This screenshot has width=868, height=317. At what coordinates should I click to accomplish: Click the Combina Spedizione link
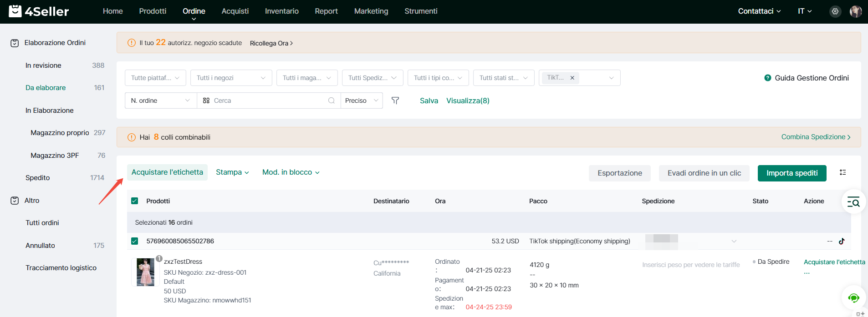coord(815,137)
